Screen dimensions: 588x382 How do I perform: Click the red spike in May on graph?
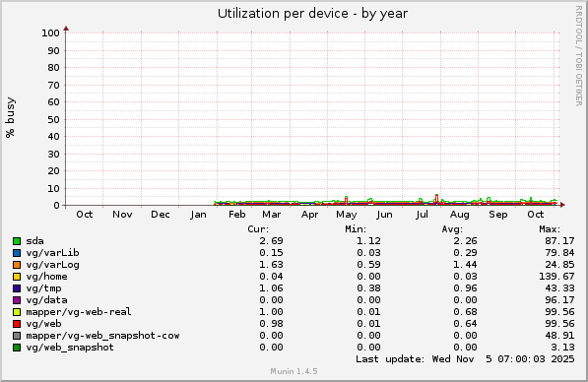pyautogui.click(x=346, y=200)
